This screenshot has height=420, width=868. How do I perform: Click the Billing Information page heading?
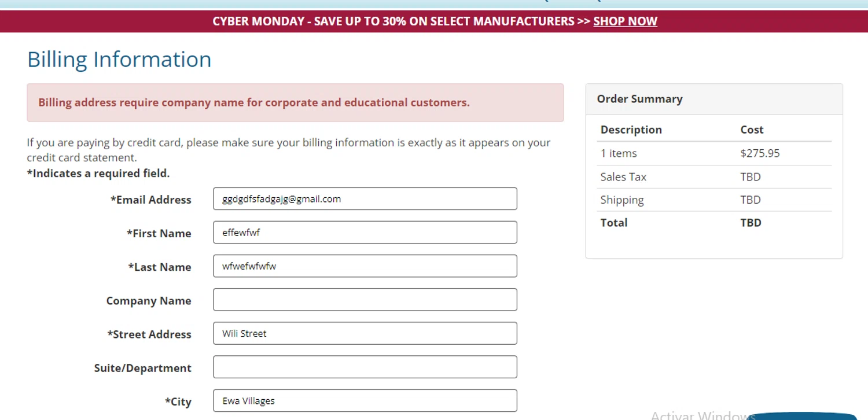(x=119, y=60)
